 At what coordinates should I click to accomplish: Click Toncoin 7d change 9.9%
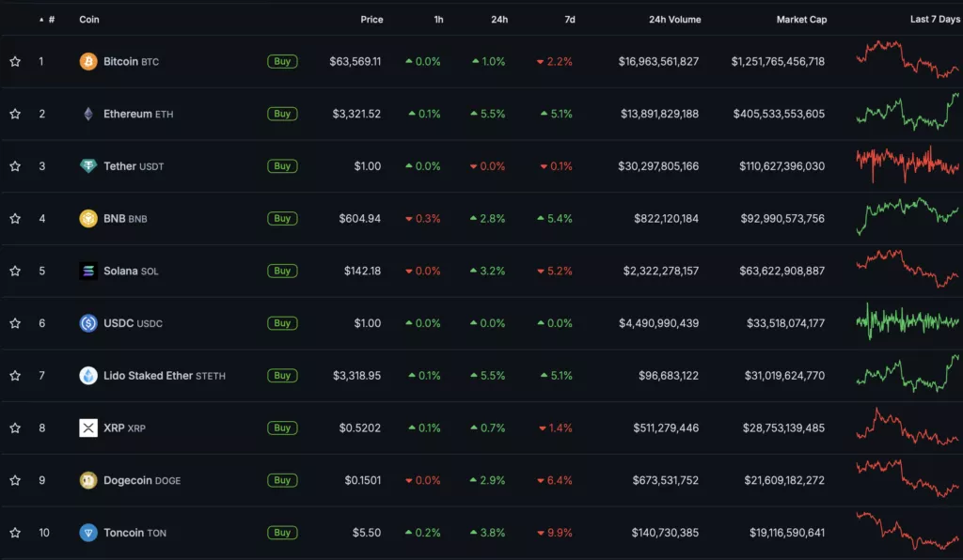(x=555, y=533)
